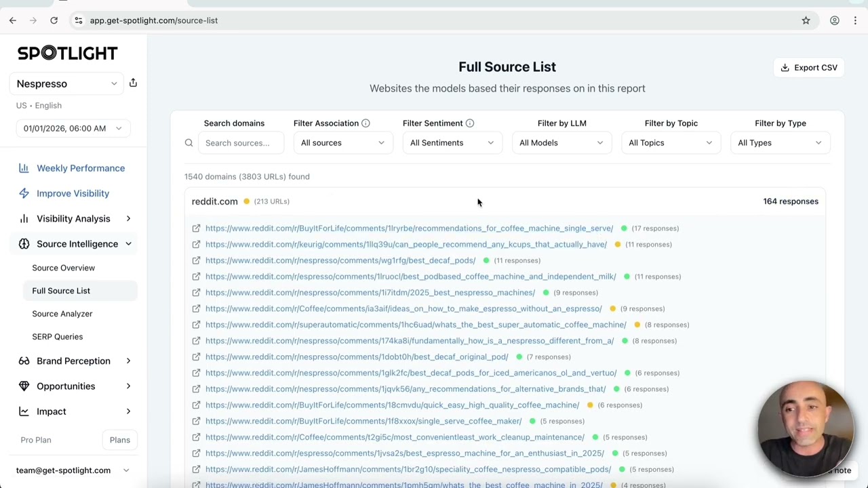The width and height of the screenshot is (868, 488).
Task: Go to Source Overview
Action: (64, 268)
